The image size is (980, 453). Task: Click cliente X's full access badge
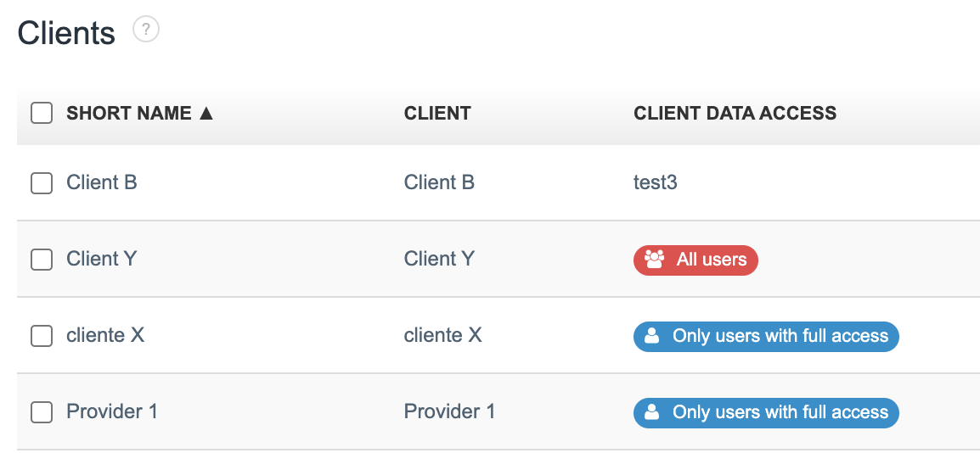(x=766, y=336)
